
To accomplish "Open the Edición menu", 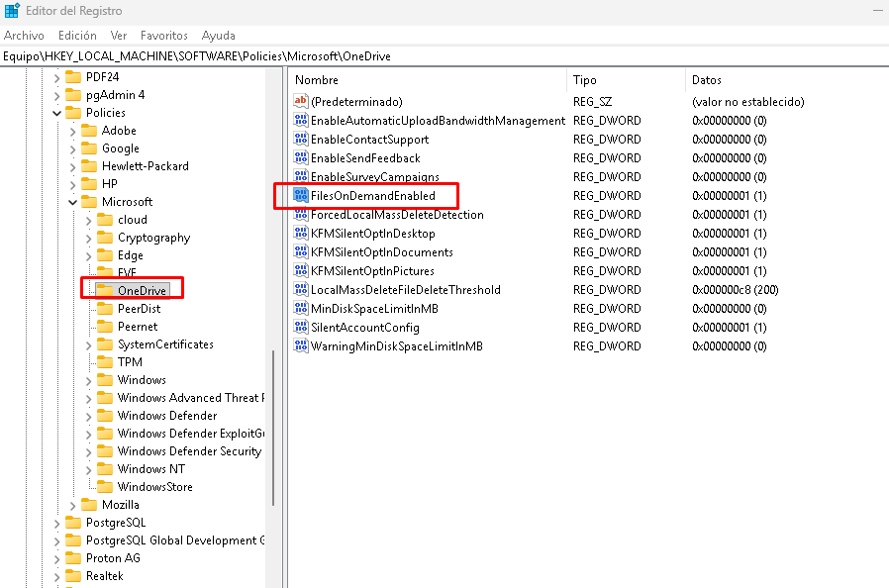I will (x=77, y=36).
